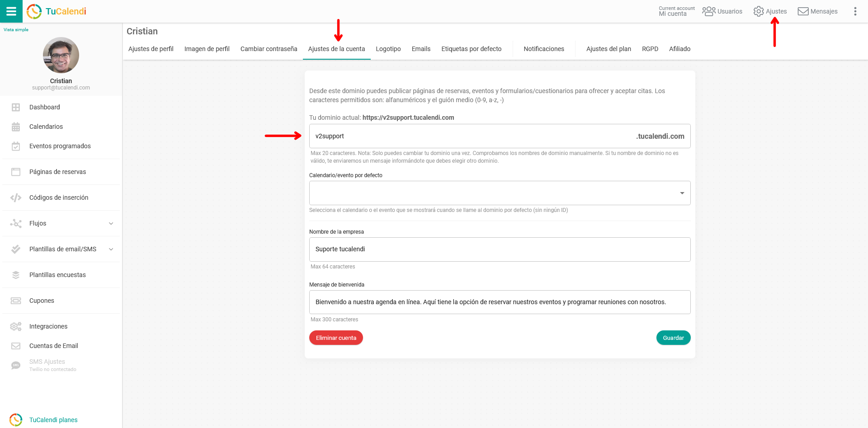Click the Códigos de inserción code icon

click(x=16, y=198)
